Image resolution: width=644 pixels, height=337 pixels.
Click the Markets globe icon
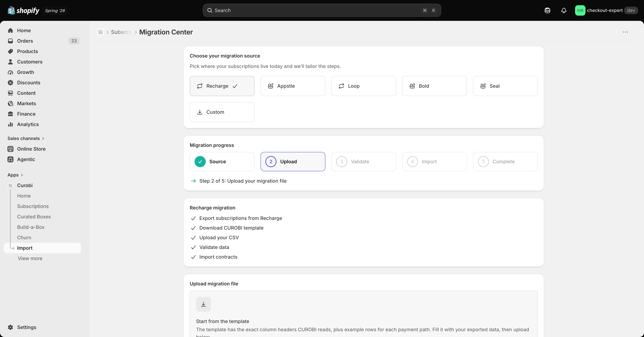tap(10, 103)
